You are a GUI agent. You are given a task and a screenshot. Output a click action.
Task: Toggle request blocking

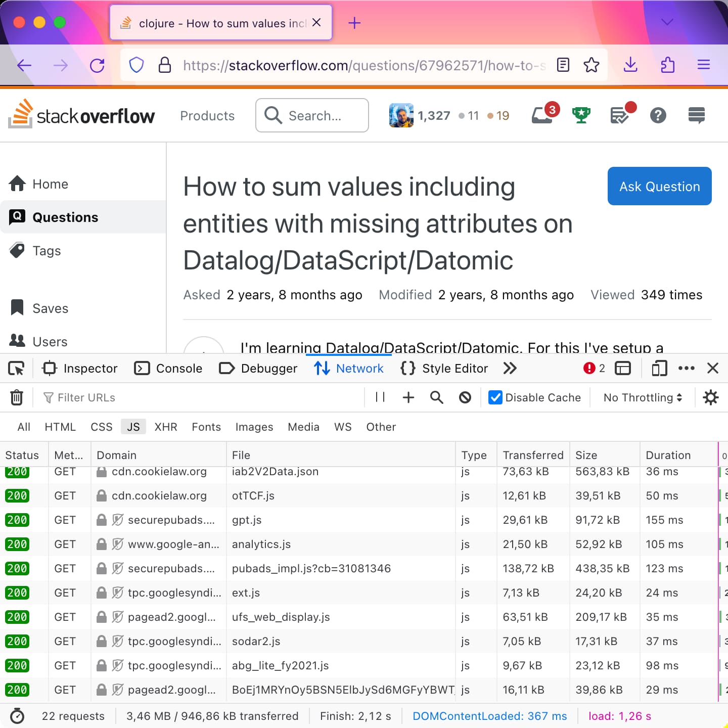click(x=465, y=397)
